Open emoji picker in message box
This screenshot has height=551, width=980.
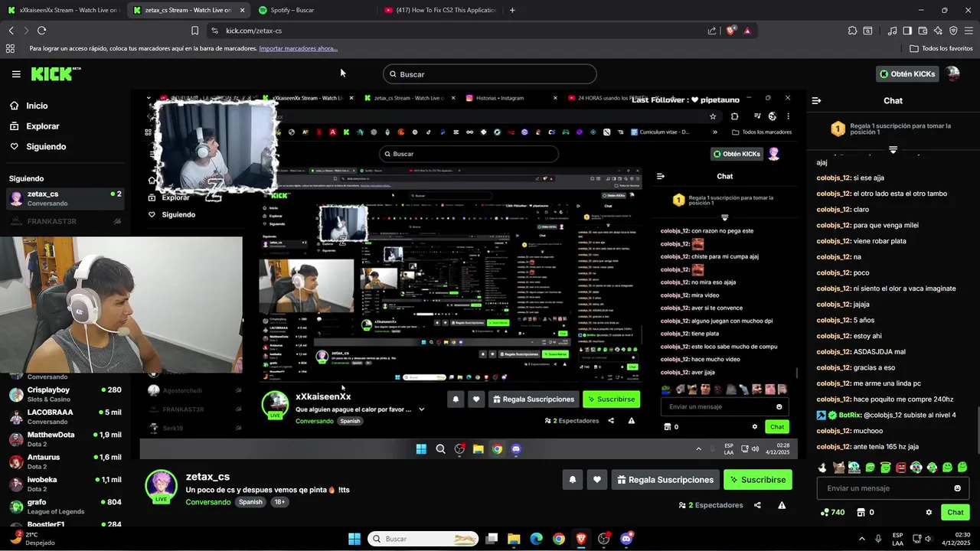coord(957,488)
